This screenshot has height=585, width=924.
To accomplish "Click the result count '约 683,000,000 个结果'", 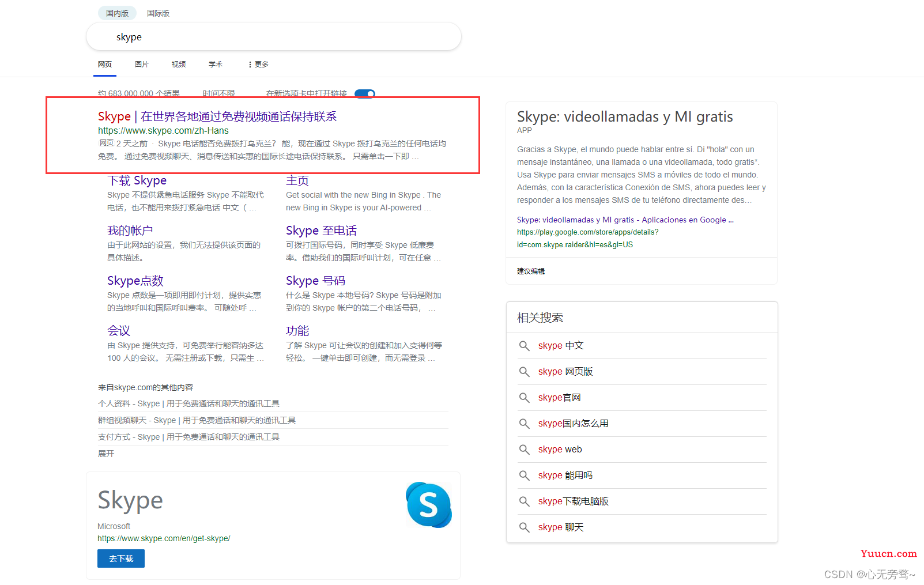I will [139, 93].
